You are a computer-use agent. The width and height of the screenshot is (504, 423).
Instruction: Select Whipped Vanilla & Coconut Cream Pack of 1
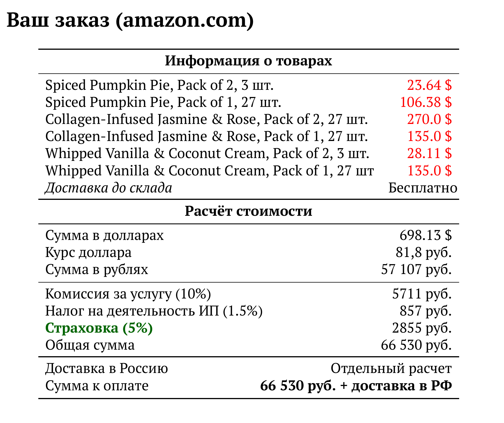click(209, 171)
